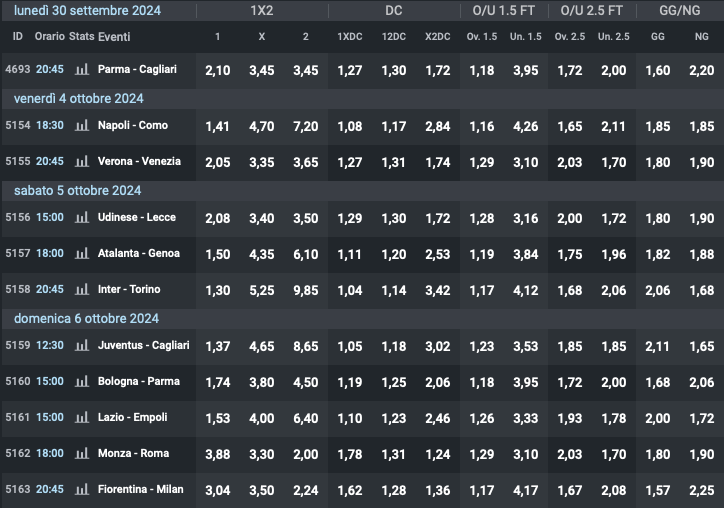Open stats icon for Udinese - Lecce
This screenshot has height=508, width=724.
(82, 218)
